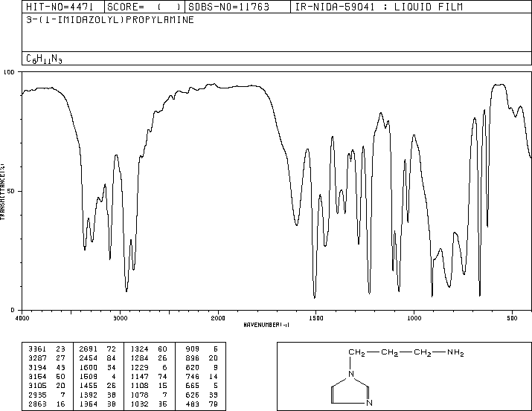The height and width of the screenshot is (411, 532).
Task: Click the 100 label on the transmittance axis
Action: pos(9,72)
